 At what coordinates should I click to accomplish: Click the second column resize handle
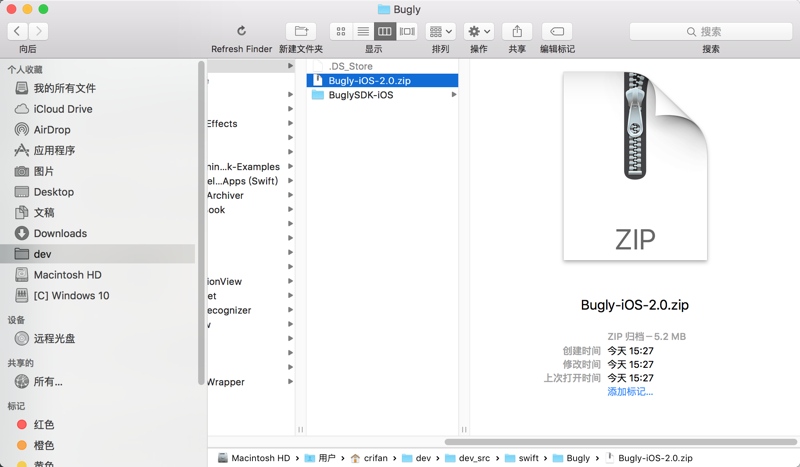pyautogui.click(x=464, y=430)
